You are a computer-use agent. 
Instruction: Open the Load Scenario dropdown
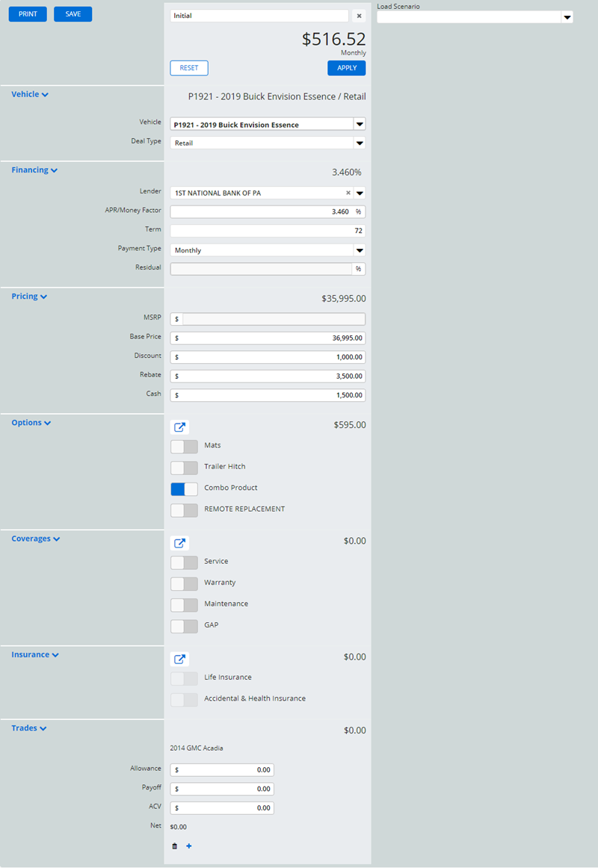(567, 17)
